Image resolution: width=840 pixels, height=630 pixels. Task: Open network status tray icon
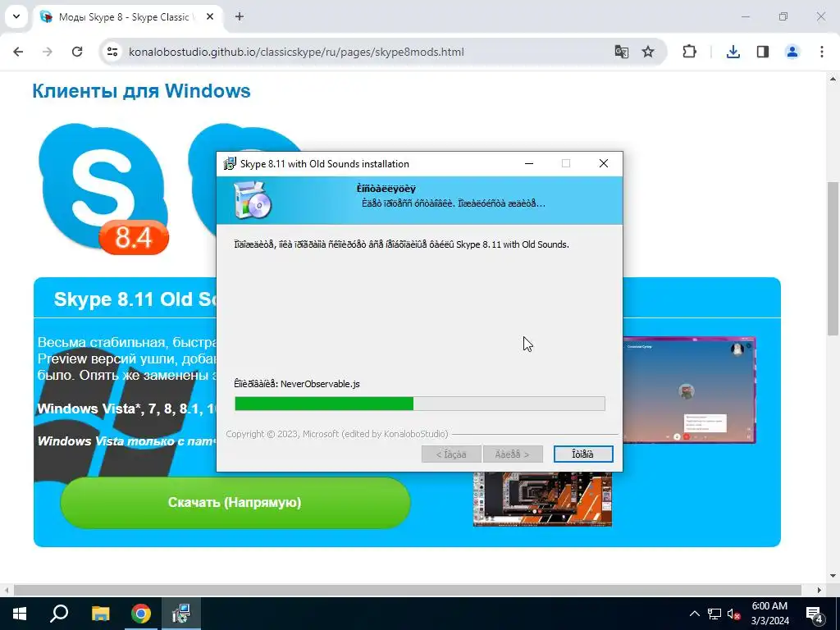[x=714, y=614]
